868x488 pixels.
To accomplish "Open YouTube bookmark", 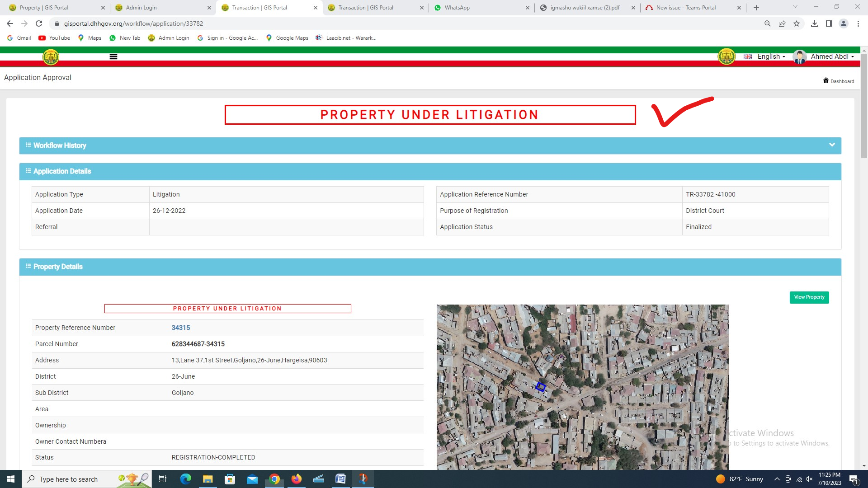I will [x=54, y=38].
